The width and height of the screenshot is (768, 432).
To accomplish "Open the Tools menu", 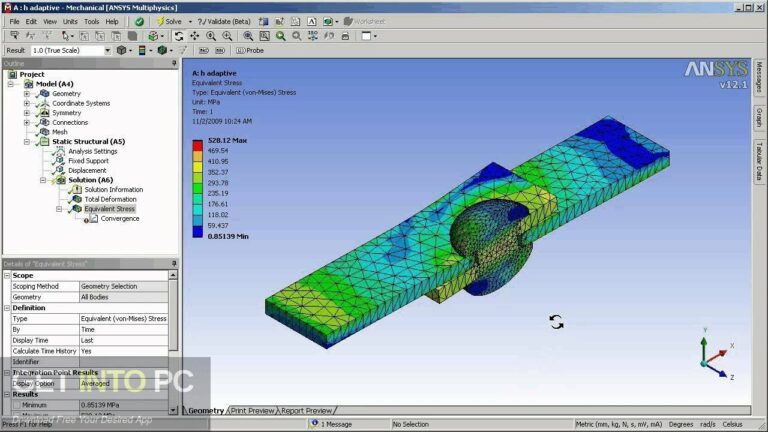I will (92, 22).
